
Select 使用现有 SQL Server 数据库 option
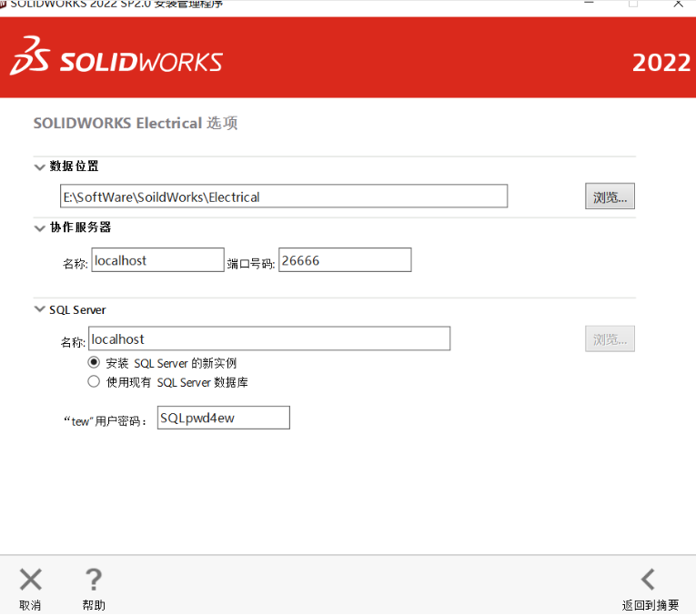[94, 381]
